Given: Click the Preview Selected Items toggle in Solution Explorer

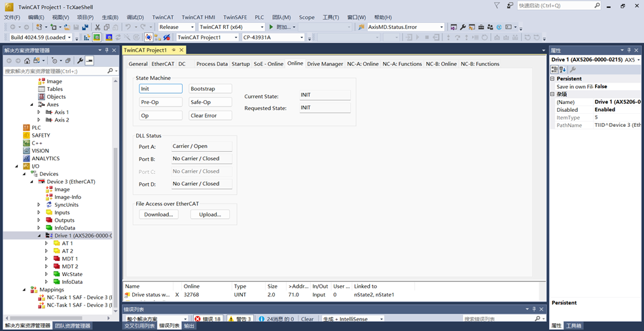Looking at the screenshot, I should (89, 61).
